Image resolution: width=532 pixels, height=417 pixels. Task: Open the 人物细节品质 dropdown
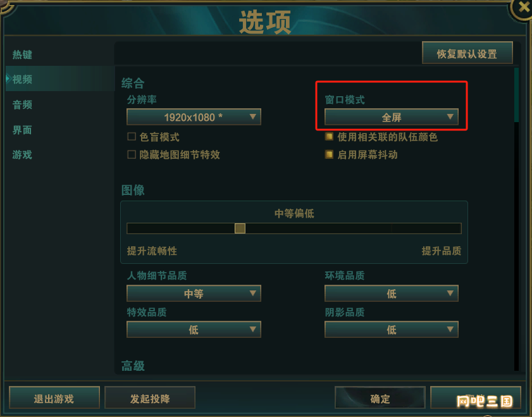pos(194,294)
